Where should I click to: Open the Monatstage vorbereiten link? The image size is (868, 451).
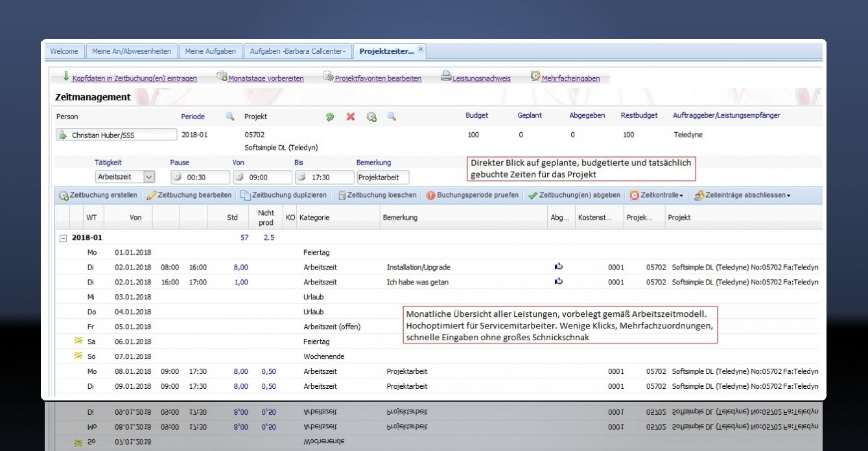265,78
